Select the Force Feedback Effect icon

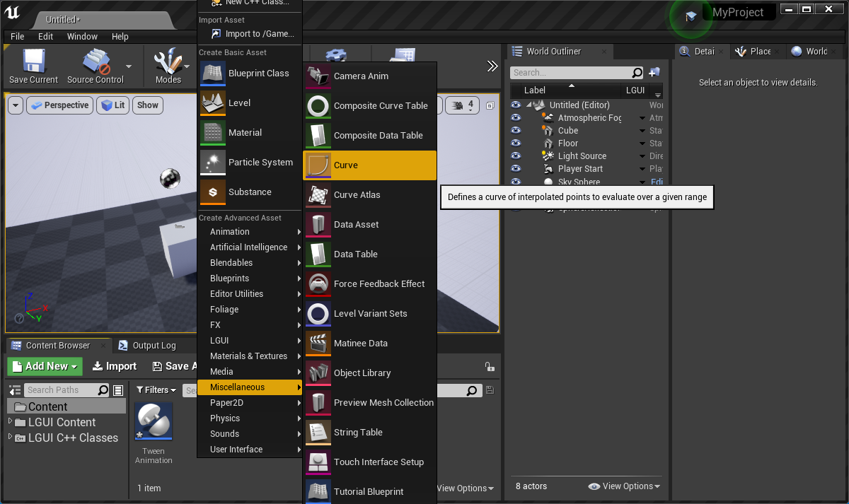tap(318, 284)
